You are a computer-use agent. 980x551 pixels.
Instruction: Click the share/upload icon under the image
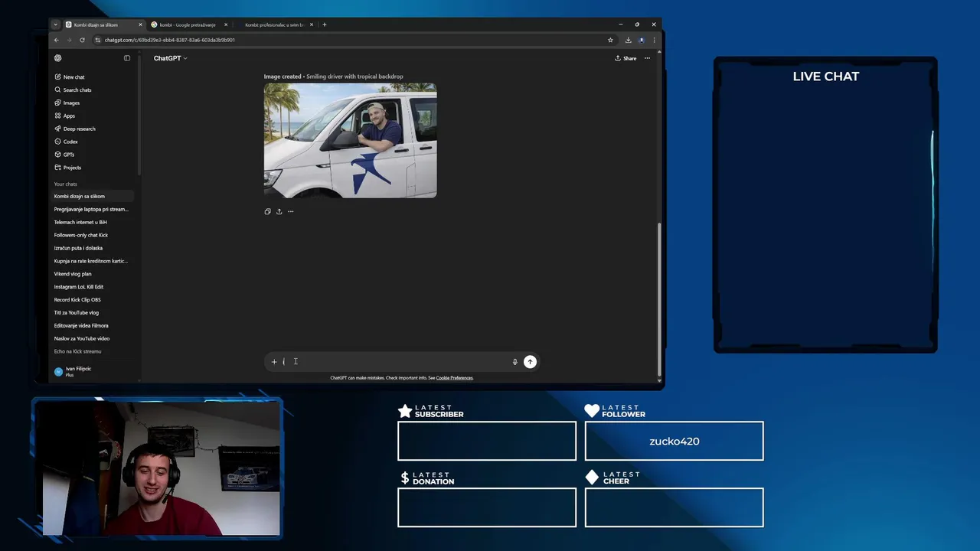(x=279, y=211)
